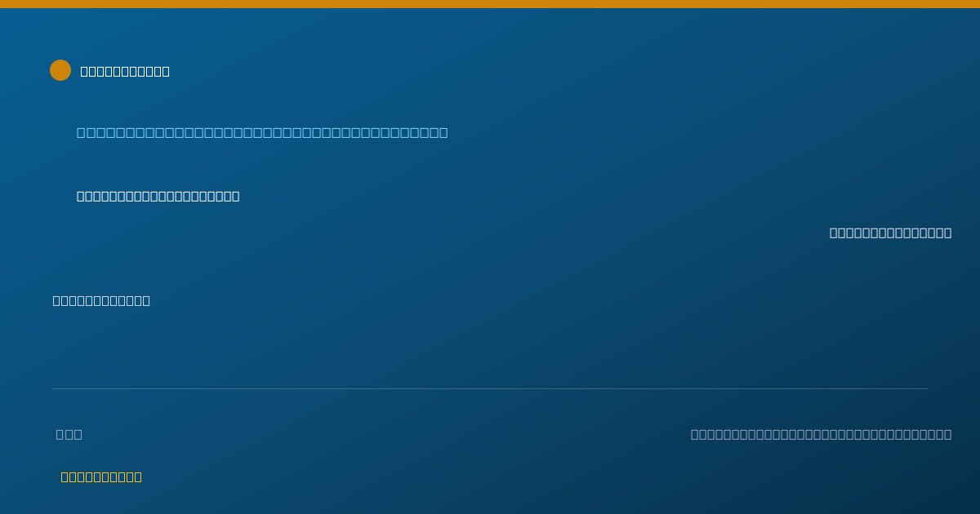Image resolution: width=980 pixels, height=514 pixels.
Task: Click the long light-blue headline text
Action: [x=262, y=132]
